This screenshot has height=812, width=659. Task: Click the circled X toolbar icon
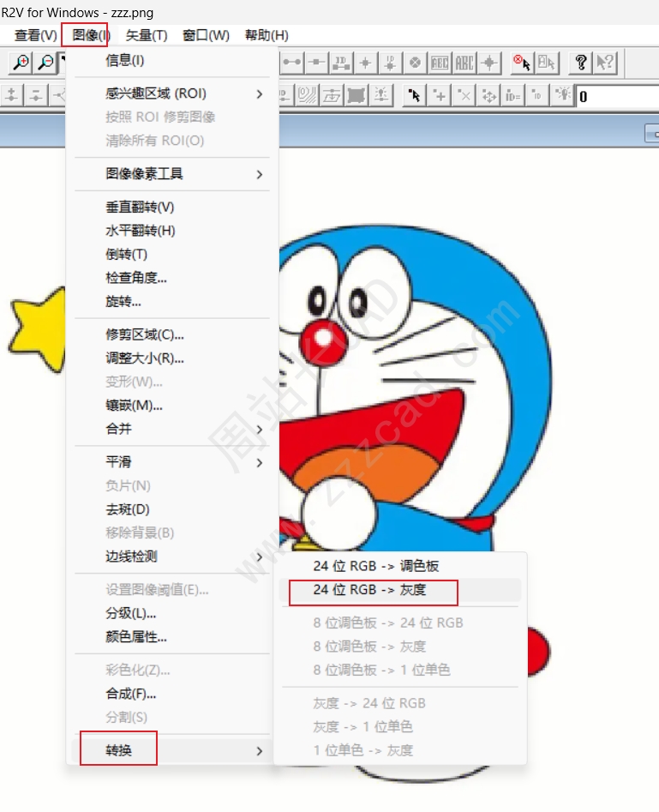tap(415, 63)
